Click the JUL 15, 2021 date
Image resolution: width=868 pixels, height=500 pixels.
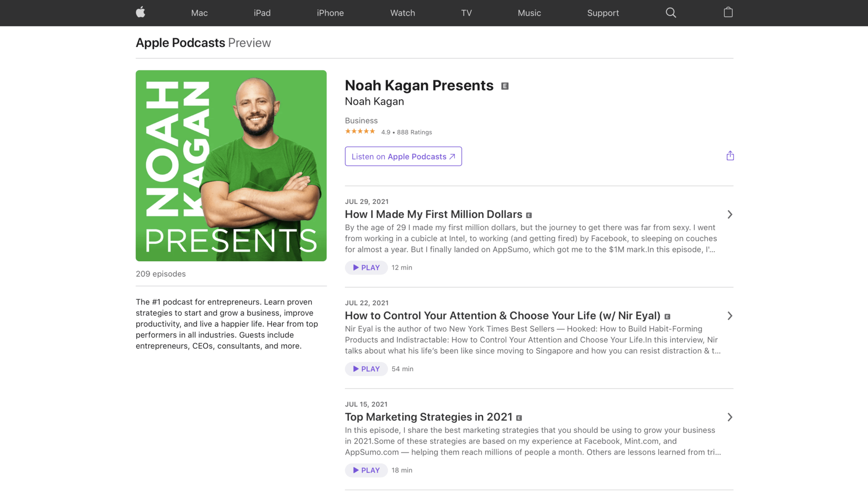[366, 404]
